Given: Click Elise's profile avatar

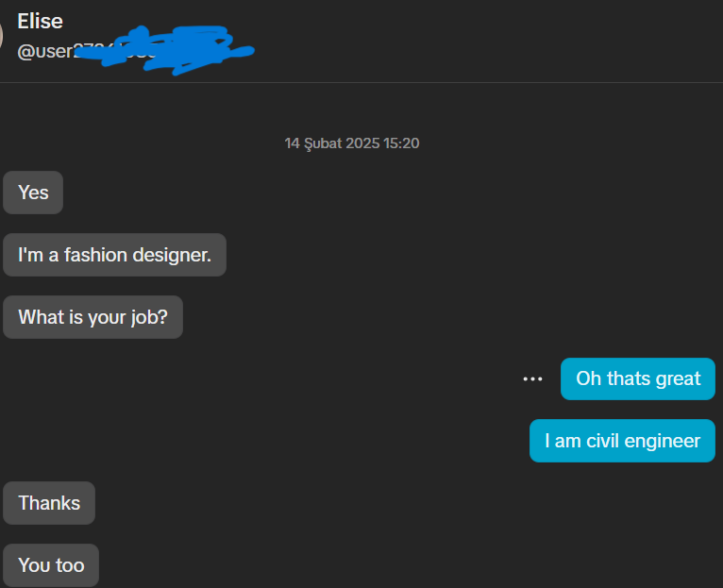Looking at the screenshot, I should tap(1, 35).
